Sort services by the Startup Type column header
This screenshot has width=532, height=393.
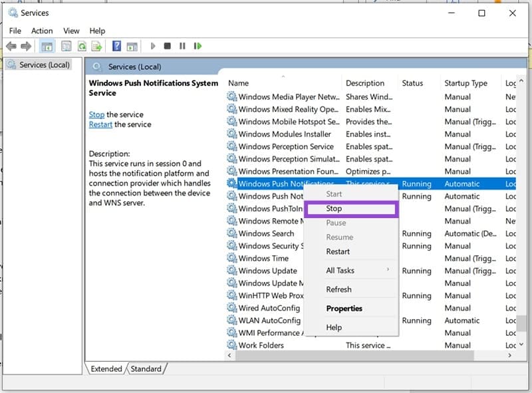(x=466, y=82)
